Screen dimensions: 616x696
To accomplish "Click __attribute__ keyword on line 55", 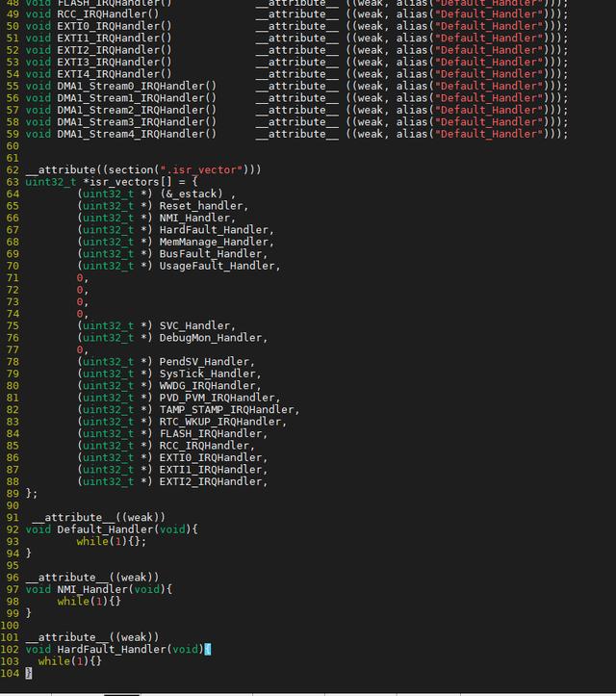I will pyautogui.click(x=296, y=86).
